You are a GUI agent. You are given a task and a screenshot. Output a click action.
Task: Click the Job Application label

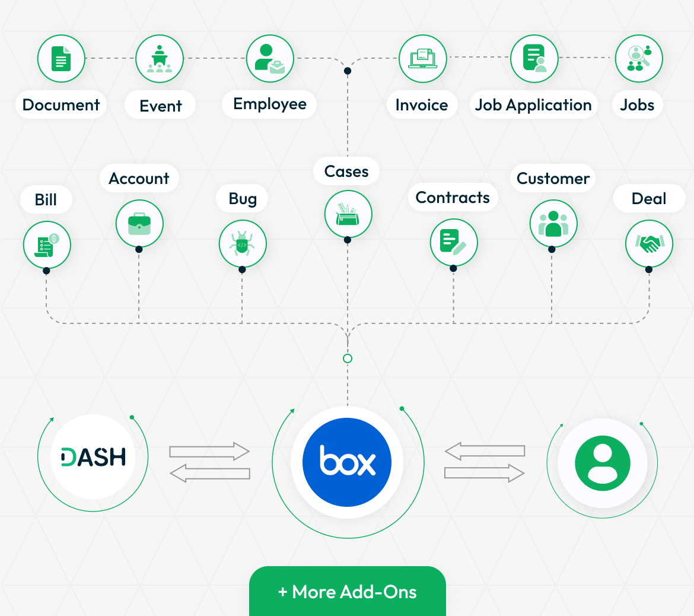tap(533, 105)
